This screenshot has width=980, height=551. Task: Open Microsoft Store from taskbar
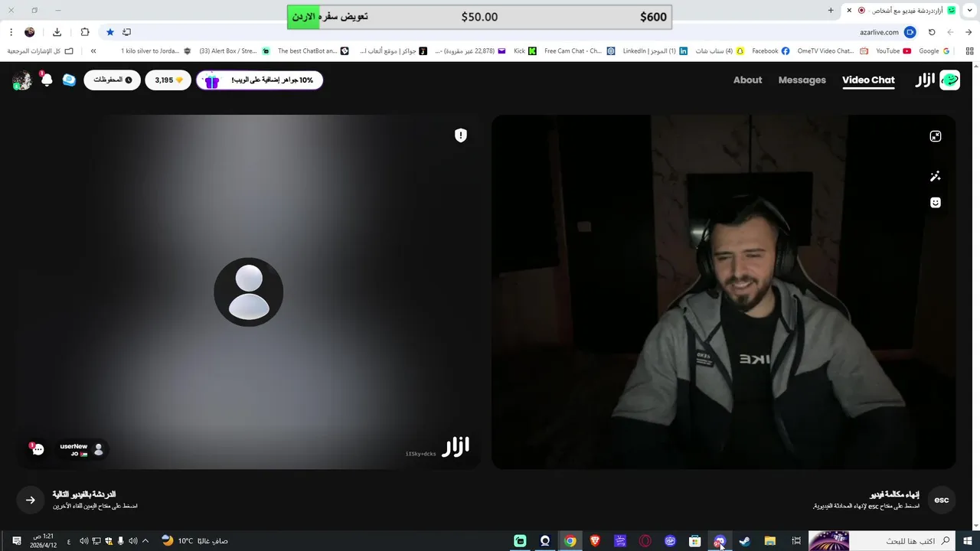(x=694, y=541)
